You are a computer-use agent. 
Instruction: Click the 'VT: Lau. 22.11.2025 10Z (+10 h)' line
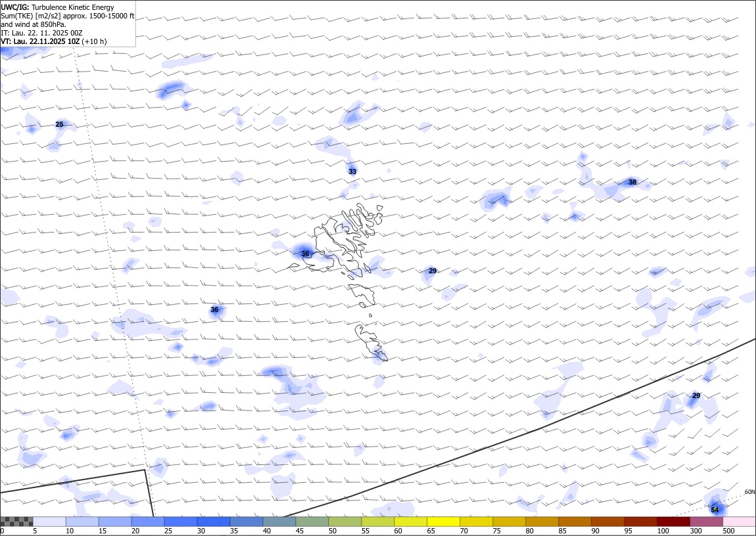pyautogui.click(x=53, y=41)
